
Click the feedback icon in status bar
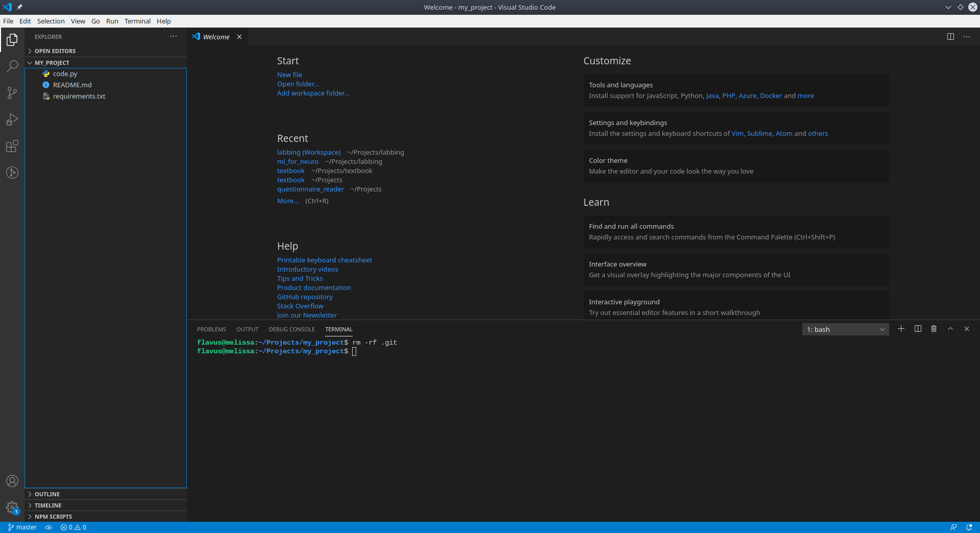(x=953, y=527)
